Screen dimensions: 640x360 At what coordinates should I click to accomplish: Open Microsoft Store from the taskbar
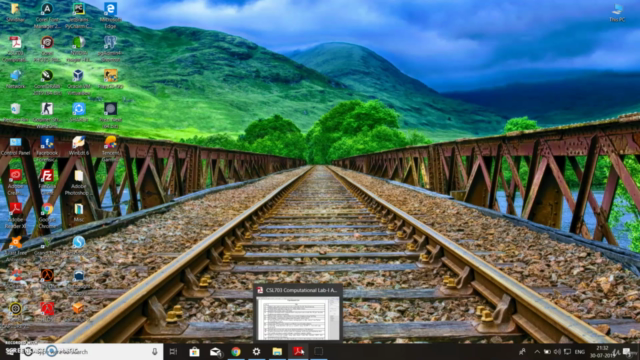tap(194, 351)
